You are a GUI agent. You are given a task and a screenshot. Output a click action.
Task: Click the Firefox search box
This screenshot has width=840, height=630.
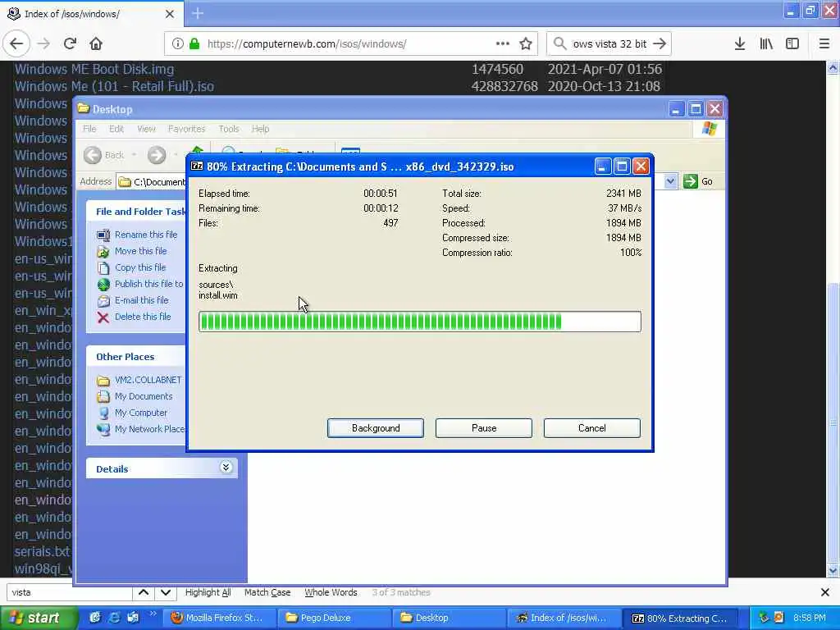609,43
